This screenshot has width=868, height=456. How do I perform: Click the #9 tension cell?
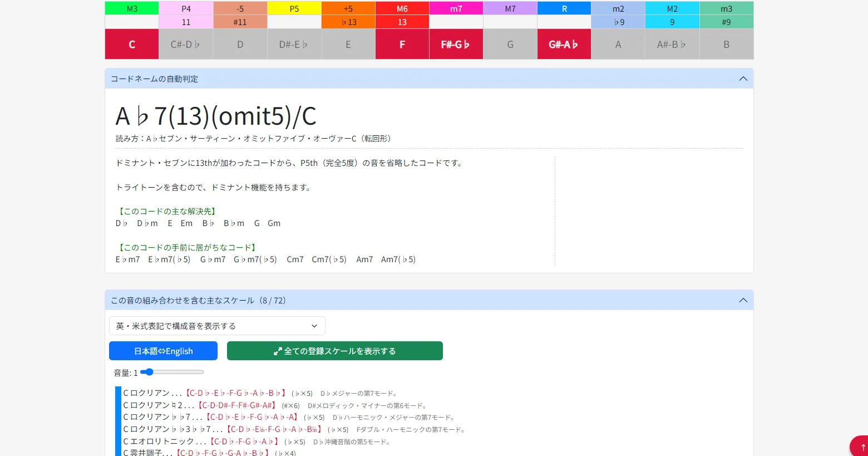(x=727, y=22)
